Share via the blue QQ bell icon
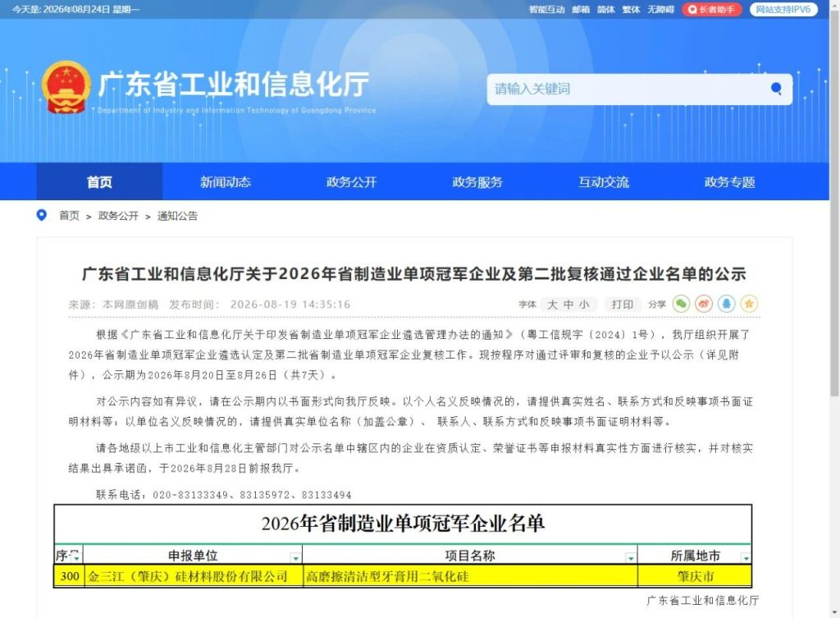Viewport: 840px width, 618px height. 727,304
